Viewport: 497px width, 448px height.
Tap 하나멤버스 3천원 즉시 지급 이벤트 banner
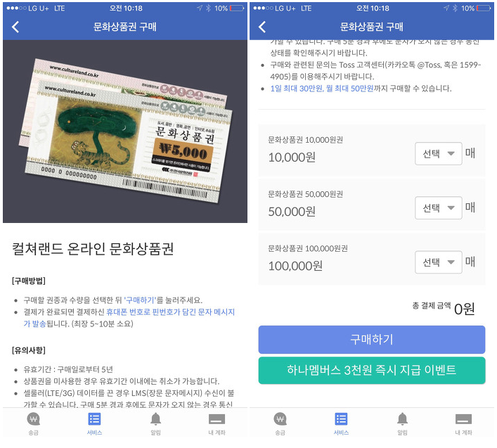[x=371, y=371]
